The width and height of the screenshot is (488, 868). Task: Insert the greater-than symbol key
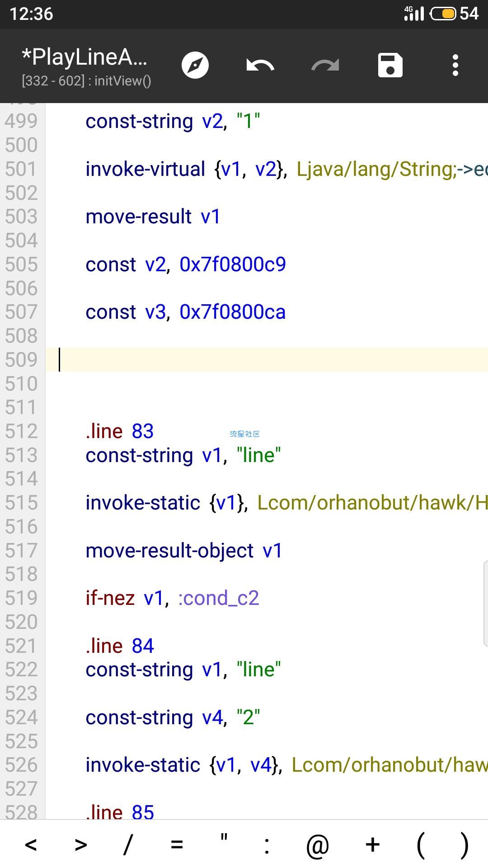(81, 844)
